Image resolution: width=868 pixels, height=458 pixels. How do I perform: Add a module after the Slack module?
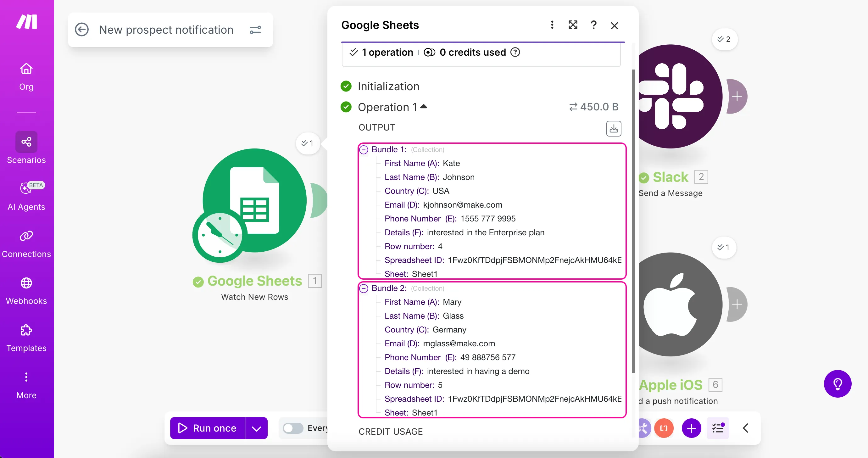coord(737,96)
